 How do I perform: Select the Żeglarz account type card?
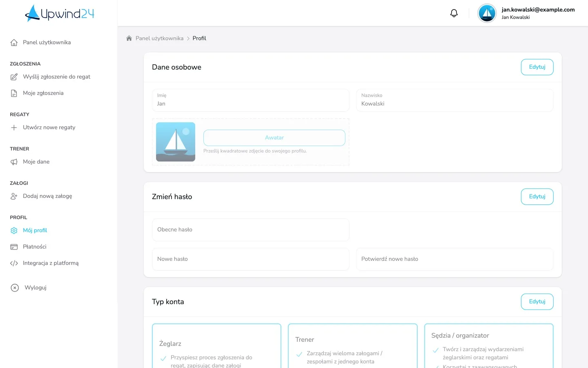pos(216,346)
